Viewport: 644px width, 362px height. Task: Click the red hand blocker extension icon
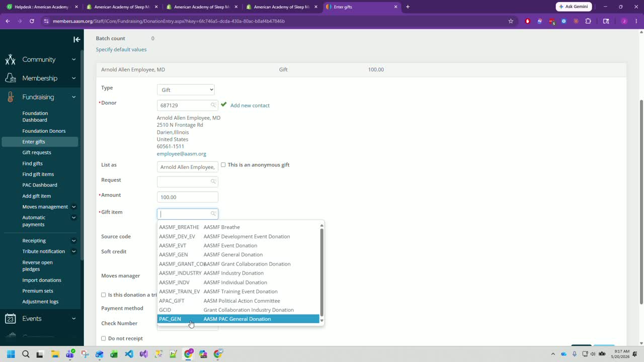click(527, 21)
